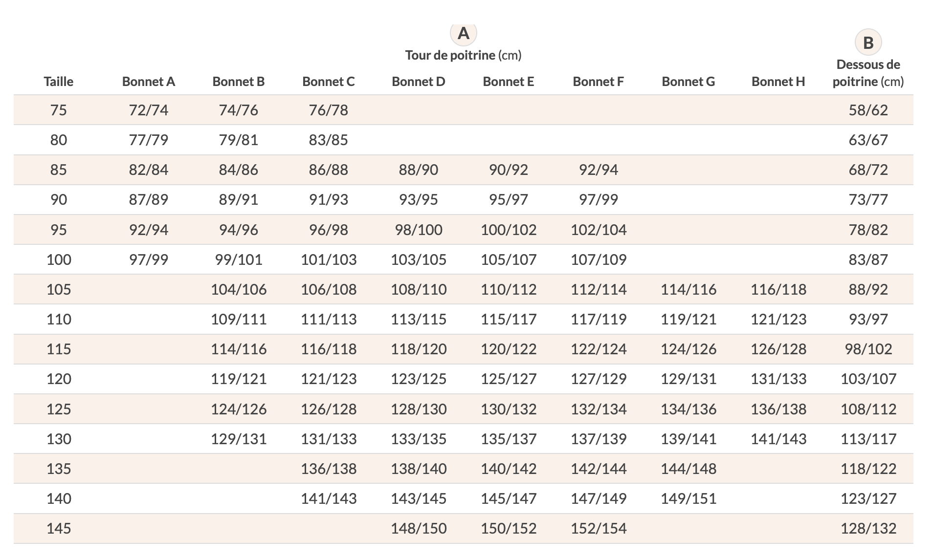Click the 58/62 underbust measurement cell
Viewport: 933px width, 560px height.
[x=868, y=110]
